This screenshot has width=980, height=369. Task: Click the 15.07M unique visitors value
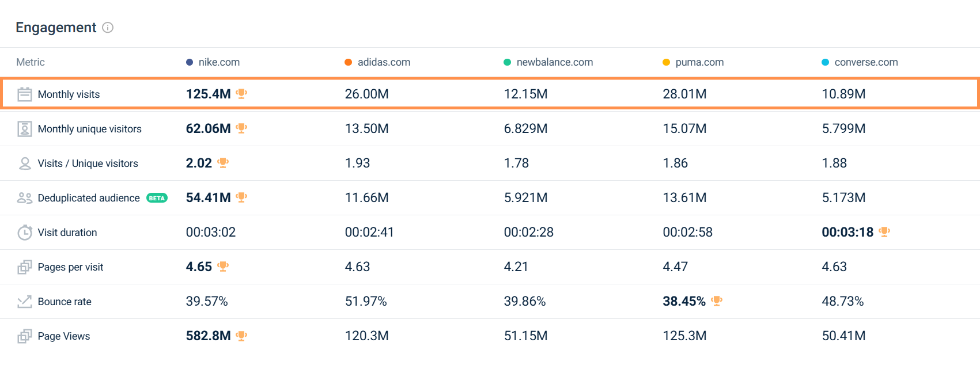[x=684, y=128]
